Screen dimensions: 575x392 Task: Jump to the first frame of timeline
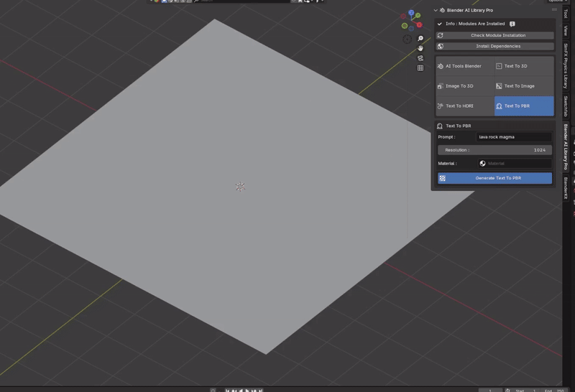pyautogui.click(x=227, y=391)
